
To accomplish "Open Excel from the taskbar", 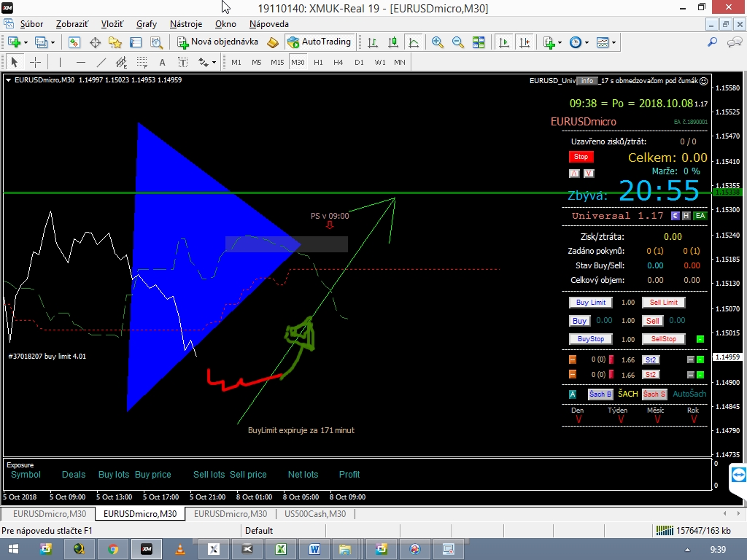I will click(281, 549).
